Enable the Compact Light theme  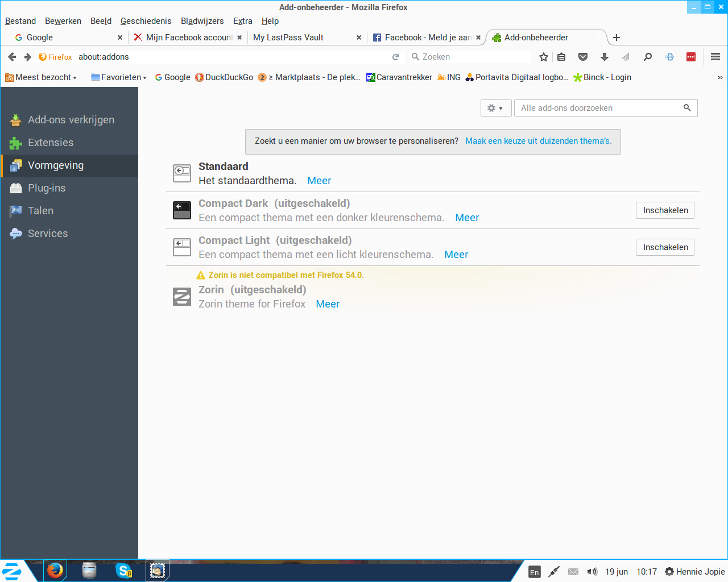665,247
